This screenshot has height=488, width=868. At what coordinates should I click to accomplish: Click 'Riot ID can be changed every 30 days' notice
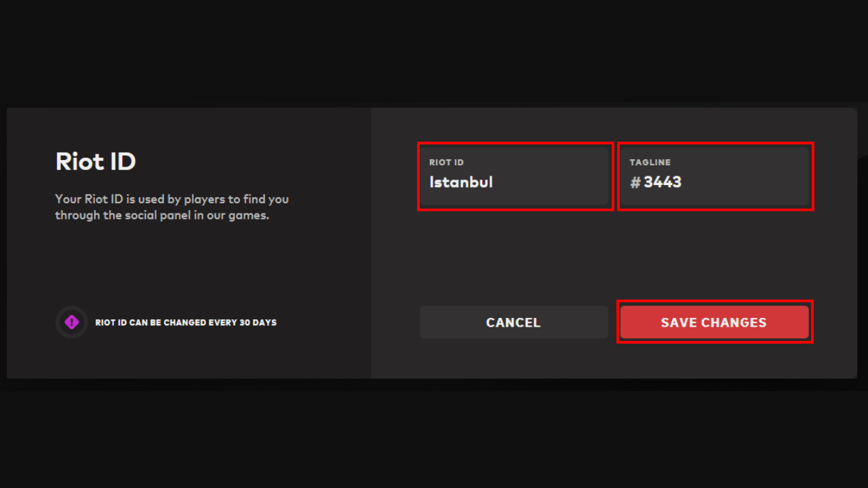tap(186, 323)
